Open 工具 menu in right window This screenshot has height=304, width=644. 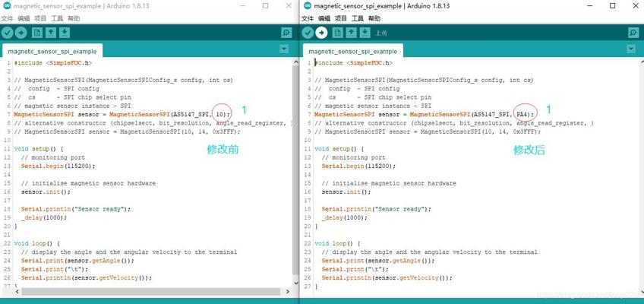tap(358, 18)
